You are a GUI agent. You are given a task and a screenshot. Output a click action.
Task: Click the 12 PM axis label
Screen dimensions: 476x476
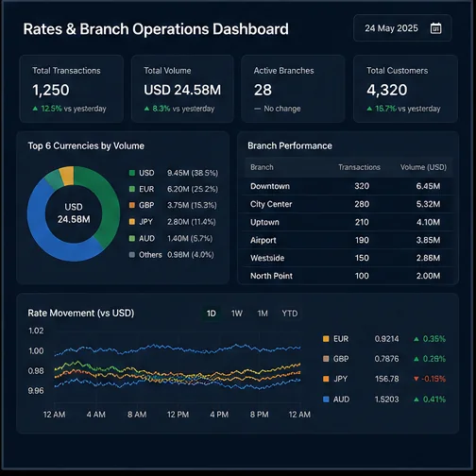(x=178, y=415)
